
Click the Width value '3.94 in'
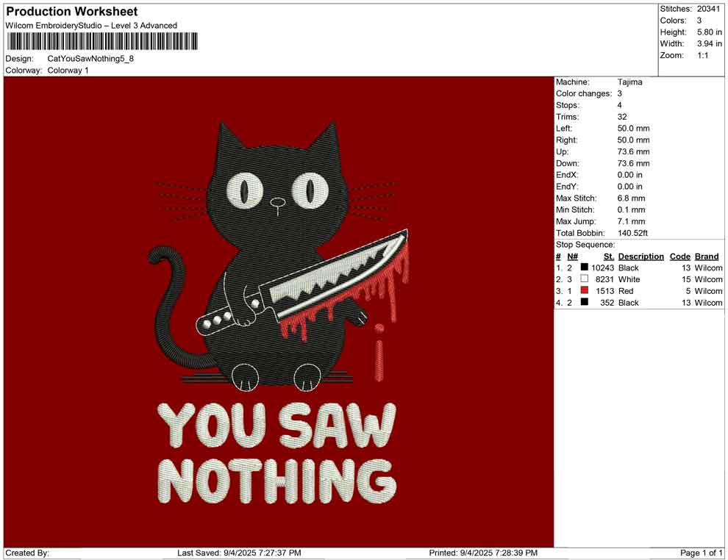tap(710, 43)
